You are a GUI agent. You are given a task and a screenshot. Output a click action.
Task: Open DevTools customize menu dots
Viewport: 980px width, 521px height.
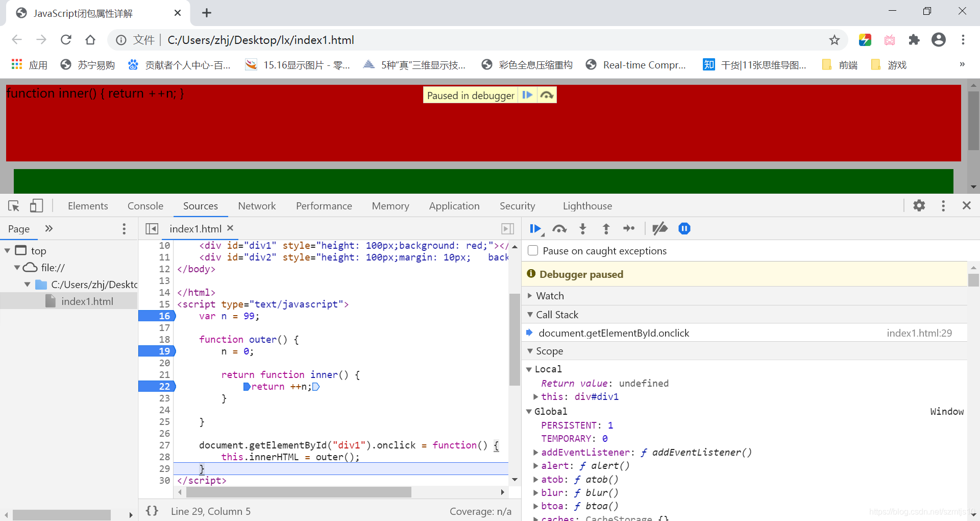pyautogui.click(x=943, y=205)
